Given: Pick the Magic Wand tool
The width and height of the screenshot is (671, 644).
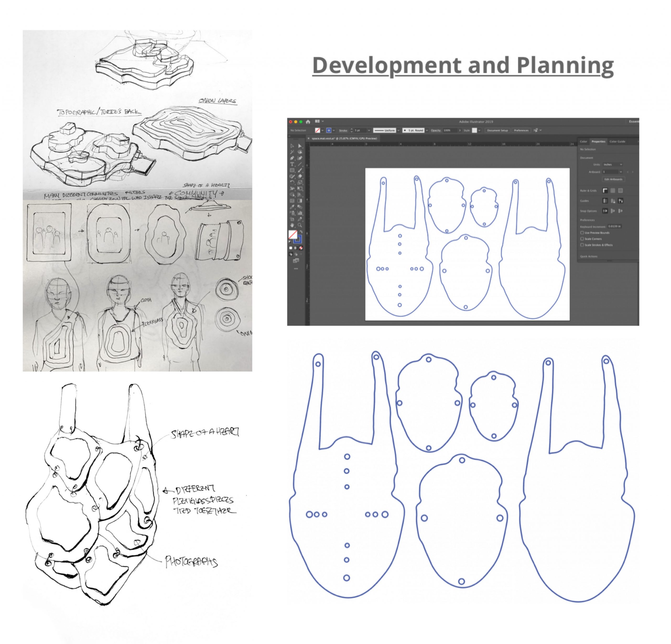Looking at the screenshot, I should 292,152.
